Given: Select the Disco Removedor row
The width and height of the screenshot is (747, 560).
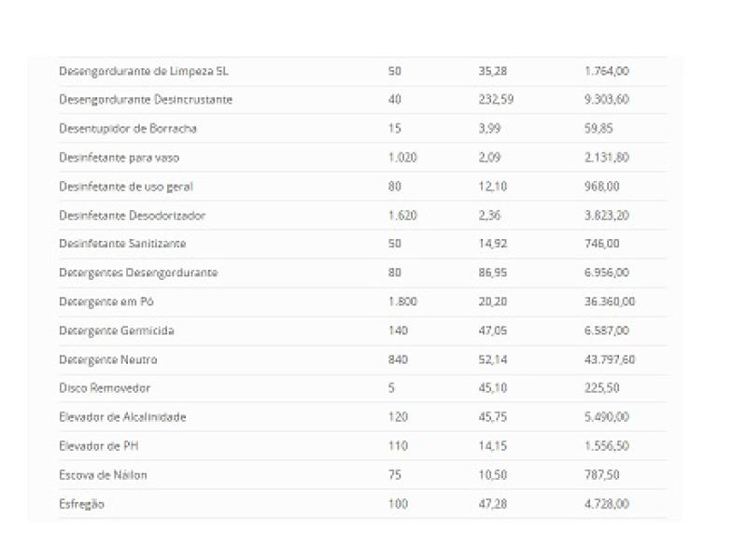Looking at the screenshot, I should click(x=105, y=388).
